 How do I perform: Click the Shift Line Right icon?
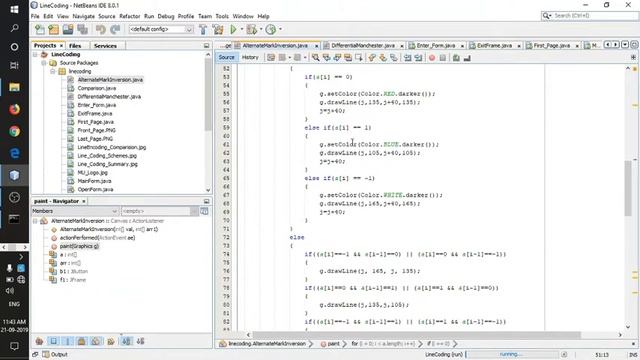click(x=418, y=58)
